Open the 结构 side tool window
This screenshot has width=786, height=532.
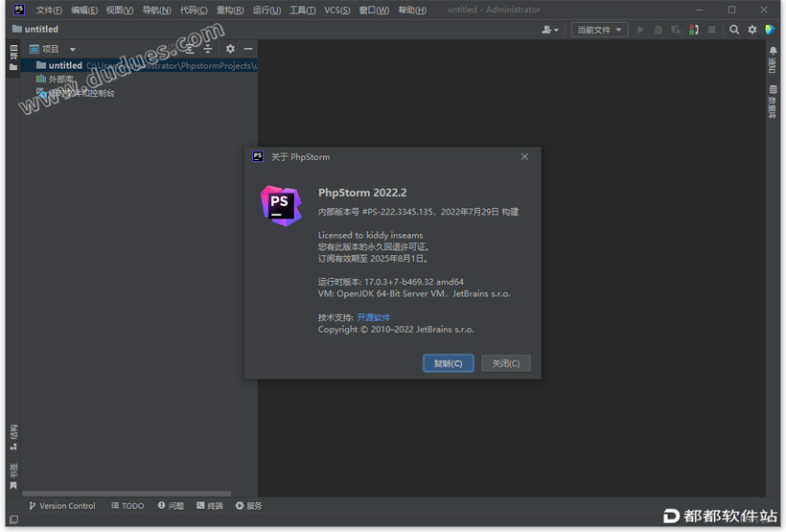click(x=13, y=437)
